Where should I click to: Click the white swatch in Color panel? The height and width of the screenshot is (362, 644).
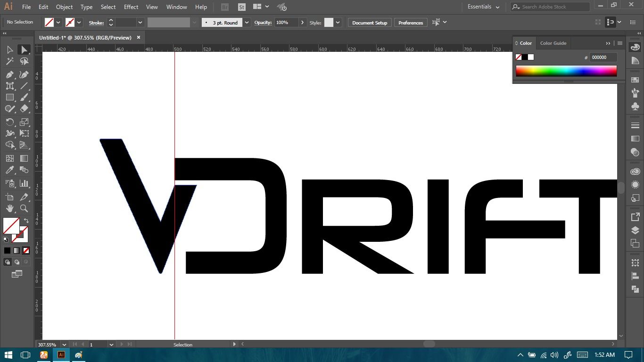(531, 57)
